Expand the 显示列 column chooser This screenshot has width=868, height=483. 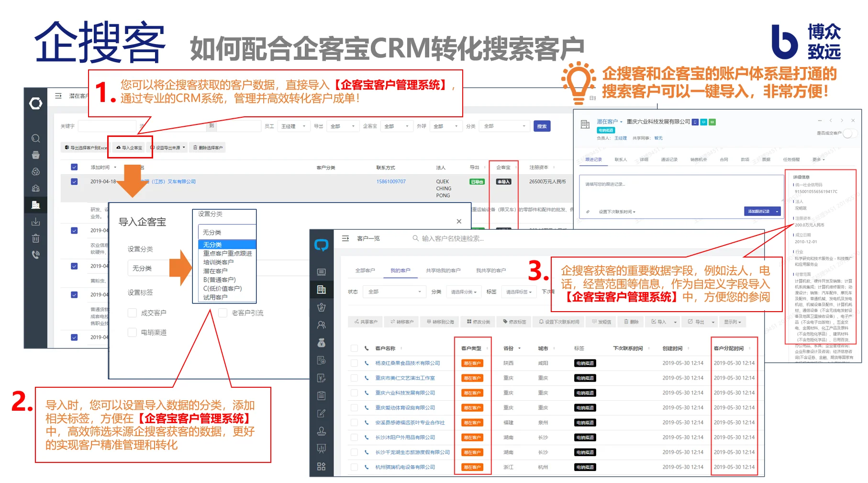coord(732,322)
